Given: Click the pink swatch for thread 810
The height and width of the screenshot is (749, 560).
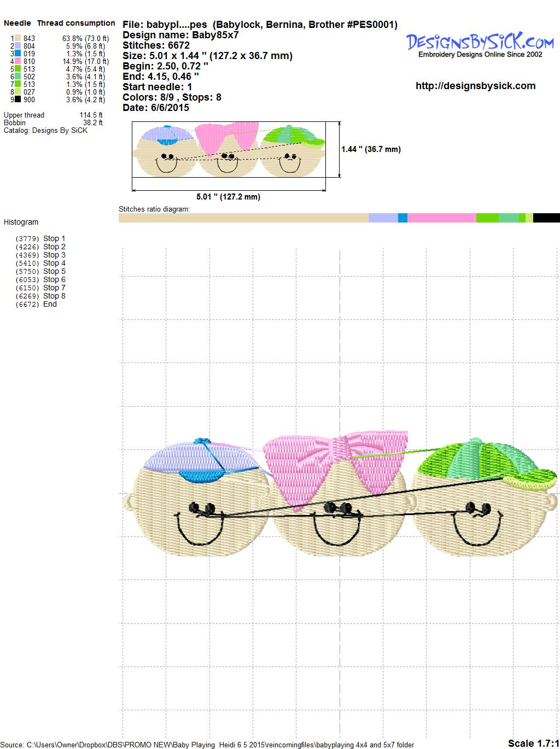Looking at the screenshot, I should (x=18, y=61).
